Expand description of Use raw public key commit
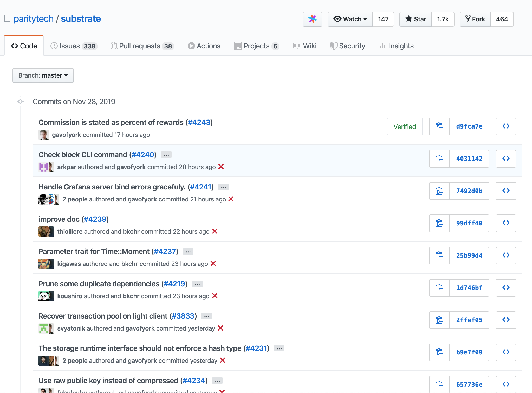The height and width of the screenshot is (393, 532). click(217, 381)
